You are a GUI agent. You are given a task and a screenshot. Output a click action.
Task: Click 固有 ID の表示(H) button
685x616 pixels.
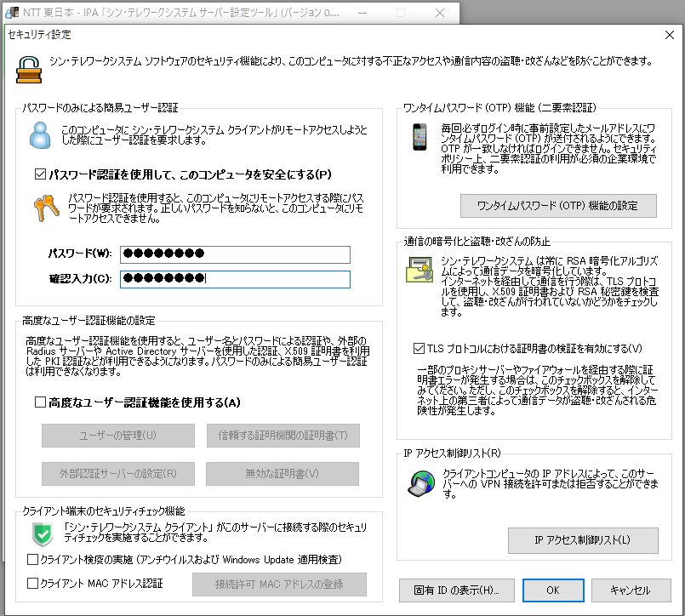(x=456, y=590)
